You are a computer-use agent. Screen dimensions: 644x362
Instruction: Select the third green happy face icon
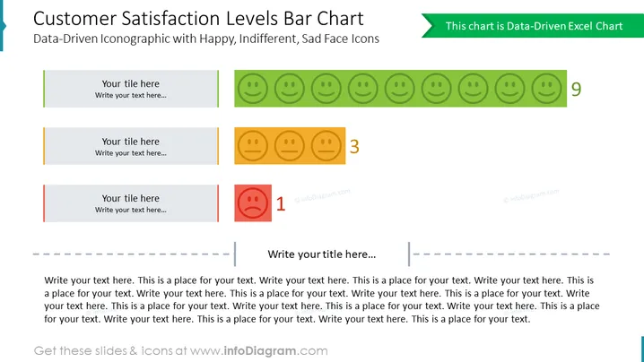(326, 89)
